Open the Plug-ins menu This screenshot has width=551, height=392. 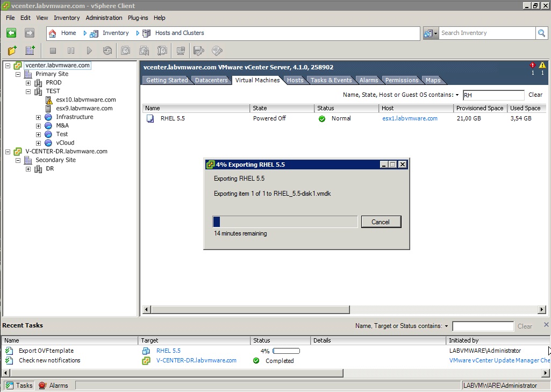point(138,18)
